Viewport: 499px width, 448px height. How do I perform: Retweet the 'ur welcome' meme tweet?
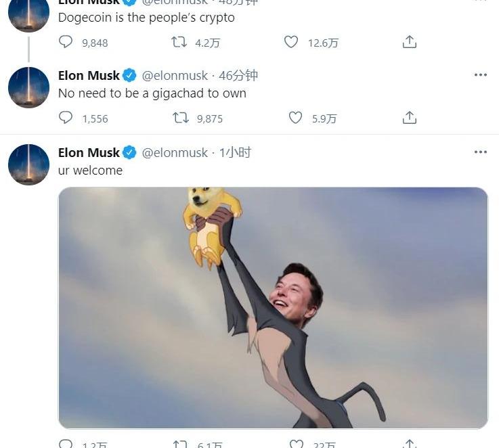pyautogui.click(x=181, y=444)
